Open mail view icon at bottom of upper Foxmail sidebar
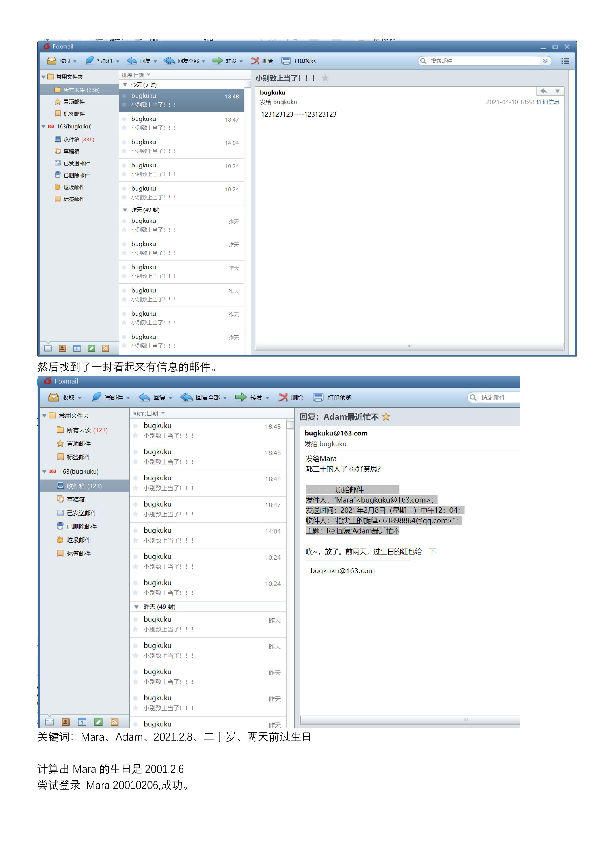 tap(48, 348)
